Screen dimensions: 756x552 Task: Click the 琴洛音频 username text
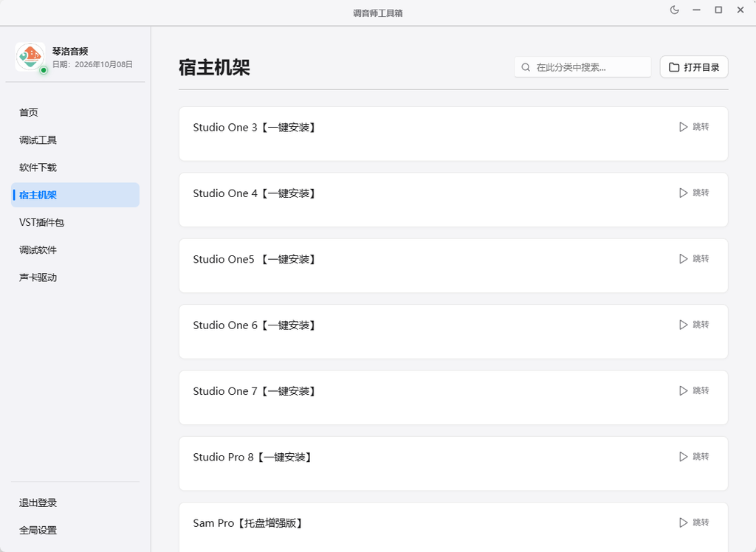[70, 51]
